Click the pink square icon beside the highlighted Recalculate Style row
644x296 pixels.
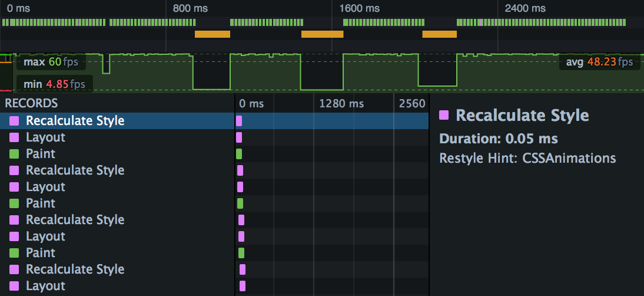pos(14,121)
